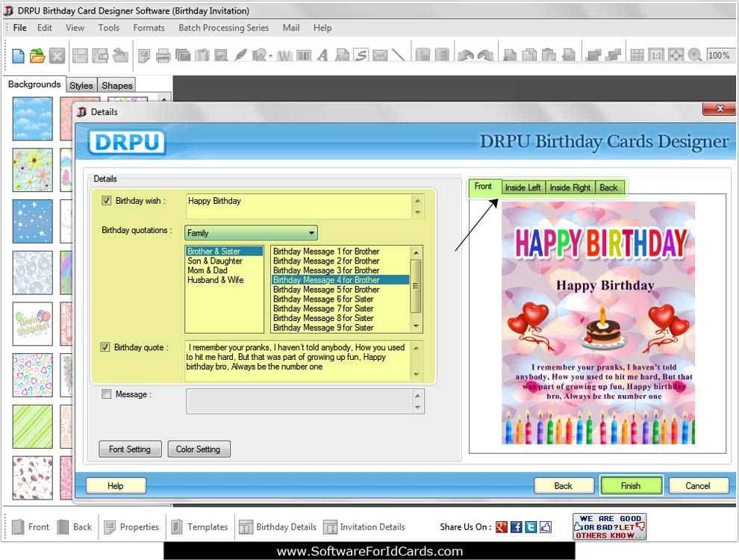Click the green striped background thumbnail
739x560 pixels.
33,426
